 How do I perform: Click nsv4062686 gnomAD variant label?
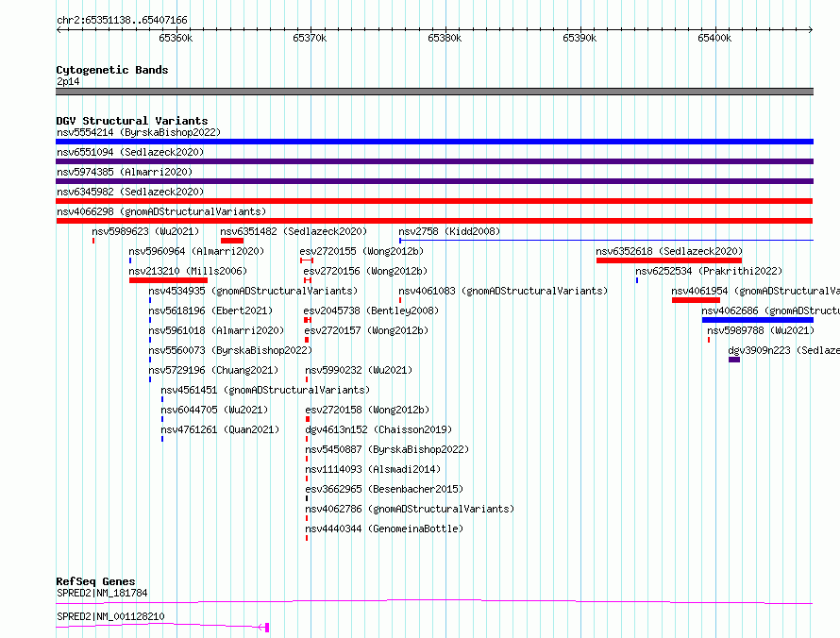(x=770, y=311)
